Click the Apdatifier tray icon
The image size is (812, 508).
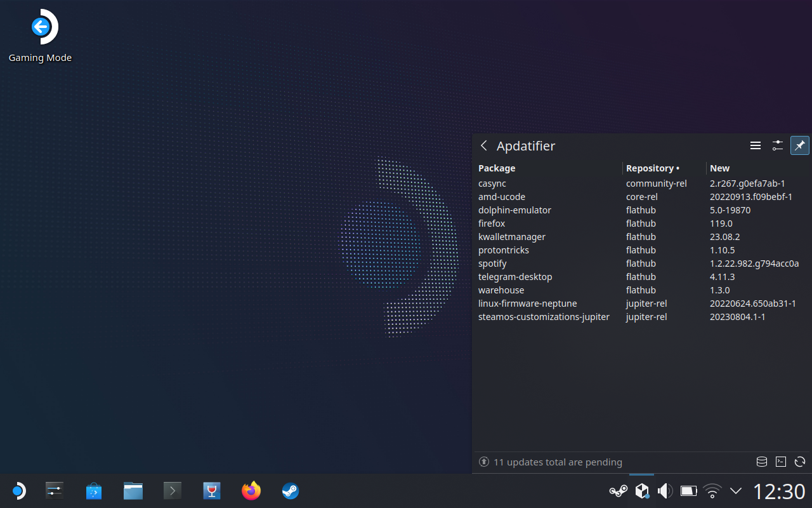(642, 491)
